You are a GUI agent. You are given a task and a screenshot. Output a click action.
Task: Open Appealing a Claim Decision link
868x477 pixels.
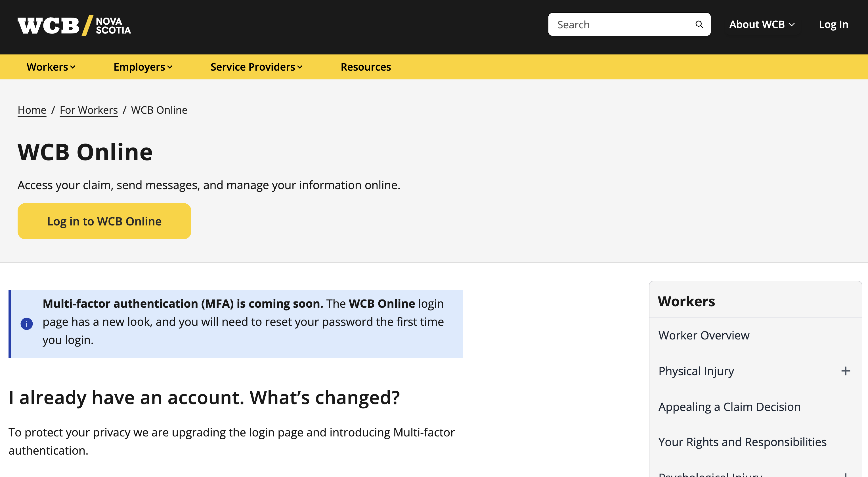[x=729, y=407]
